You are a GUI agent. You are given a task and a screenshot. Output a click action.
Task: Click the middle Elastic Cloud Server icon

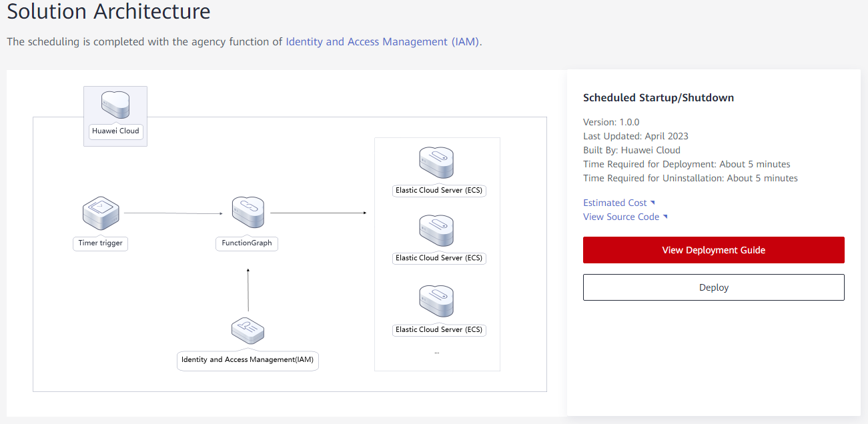tap(436, 231)
